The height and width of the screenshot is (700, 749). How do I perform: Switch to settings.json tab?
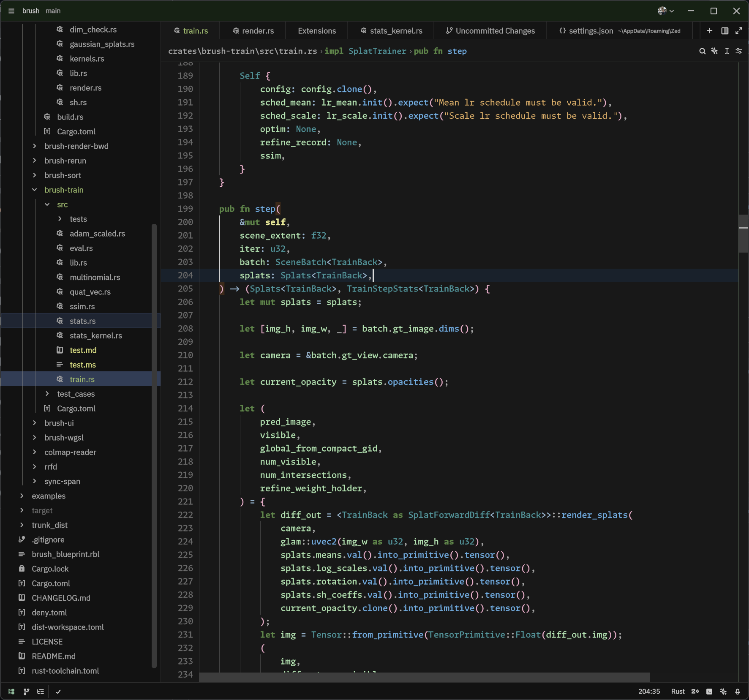[x=620, y=31]
